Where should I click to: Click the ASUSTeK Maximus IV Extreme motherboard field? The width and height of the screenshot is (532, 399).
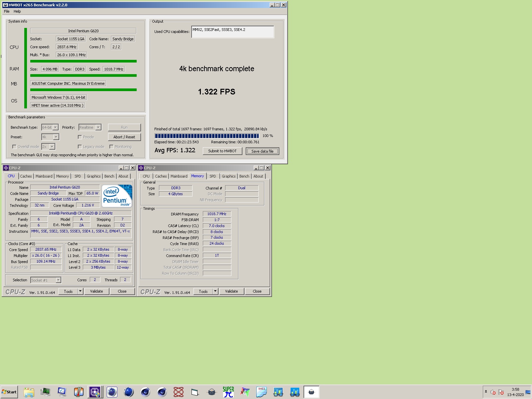[68, 83]
